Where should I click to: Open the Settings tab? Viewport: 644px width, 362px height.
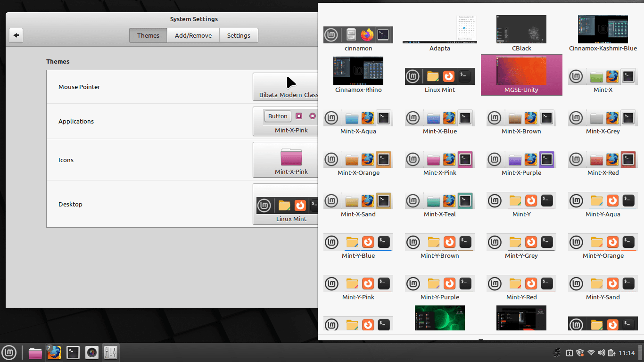pyautogui.click(x=239, y=35)
